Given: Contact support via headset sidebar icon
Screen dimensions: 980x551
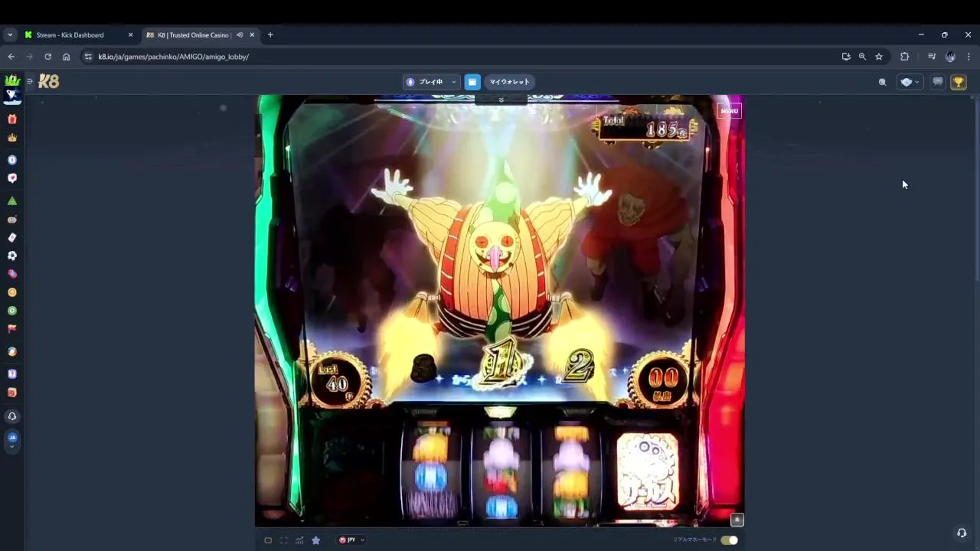Looking at the screenshot, I should click(11, 416).
